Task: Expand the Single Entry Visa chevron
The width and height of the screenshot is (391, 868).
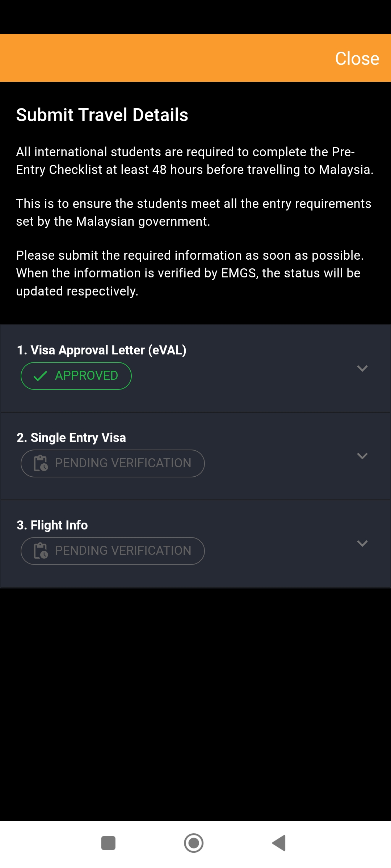Action: 362,456
